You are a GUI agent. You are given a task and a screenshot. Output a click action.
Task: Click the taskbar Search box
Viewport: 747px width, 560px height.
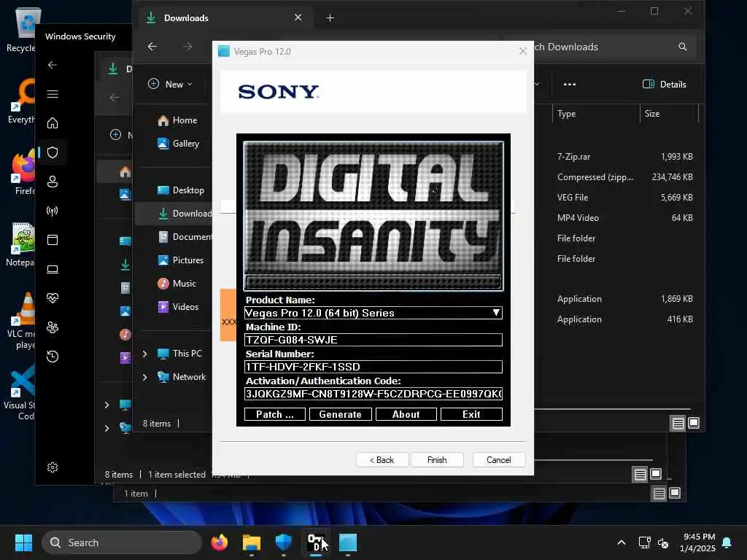122,542
